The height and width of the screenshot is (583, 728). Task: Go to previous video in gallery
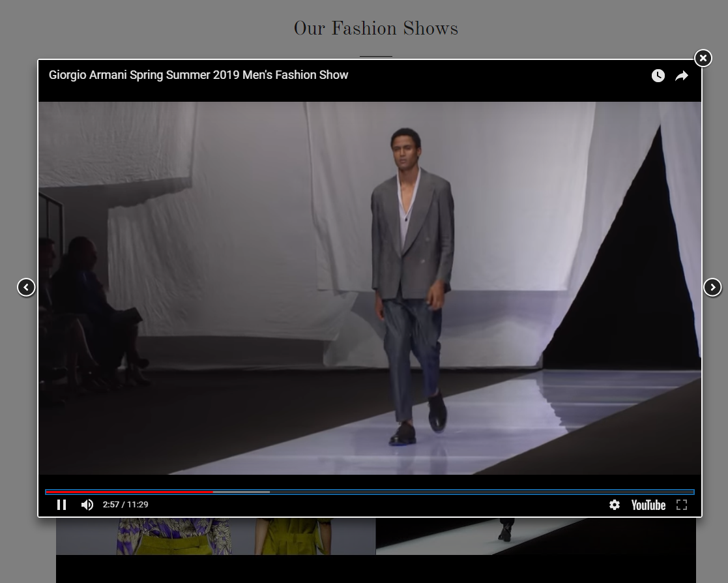tap(26, 287)
